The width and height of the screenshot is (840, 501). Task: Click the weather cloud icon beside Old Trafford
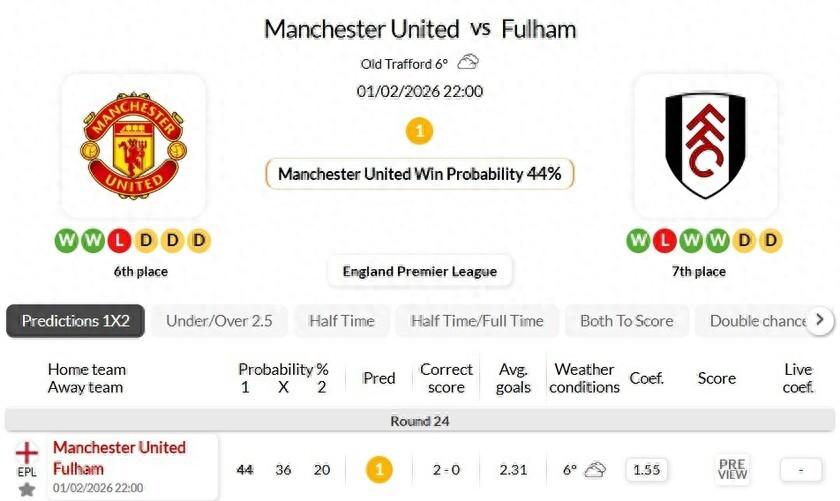467,63
